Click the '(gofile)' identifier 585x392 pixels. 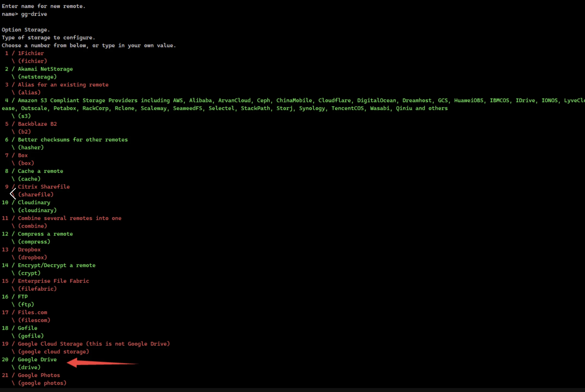point(31,336)
